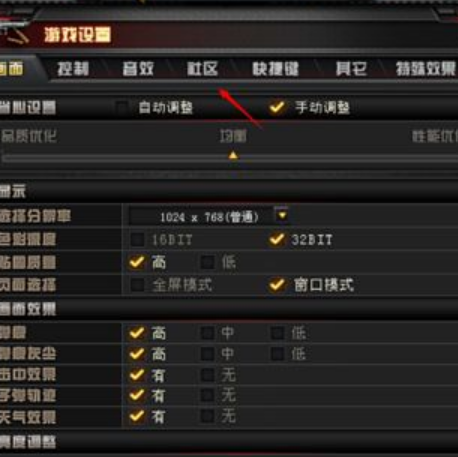Select the 社区 tab
Image resolution: width=458 pixels, height=457 pixels.
click(202, 69)
